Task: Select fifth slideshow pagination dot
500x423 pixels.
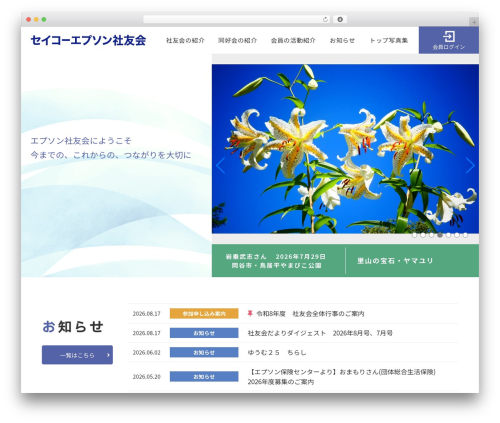Action: pos(448,235)
